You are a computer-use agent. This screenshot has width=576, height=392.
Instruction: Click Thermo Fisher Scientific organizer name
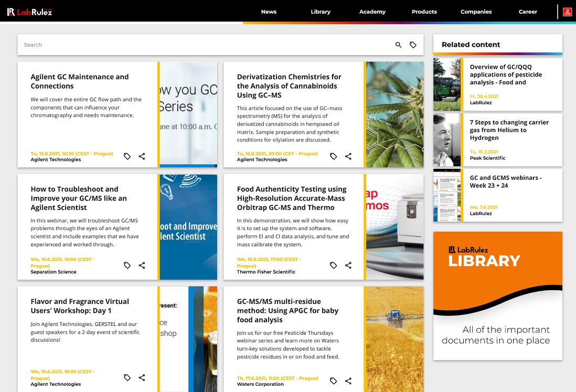(x=266, y=272)
